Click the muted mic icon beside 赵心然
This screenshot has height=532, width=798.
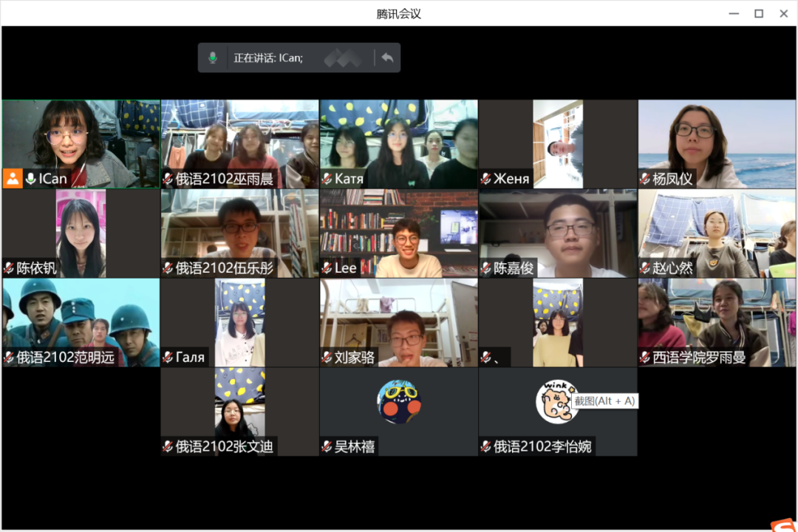point(645,268)
